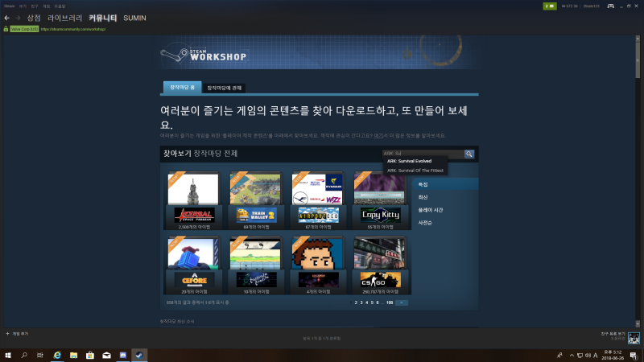Open Train Valley 2 workshop thumbnail

point(255,189)
